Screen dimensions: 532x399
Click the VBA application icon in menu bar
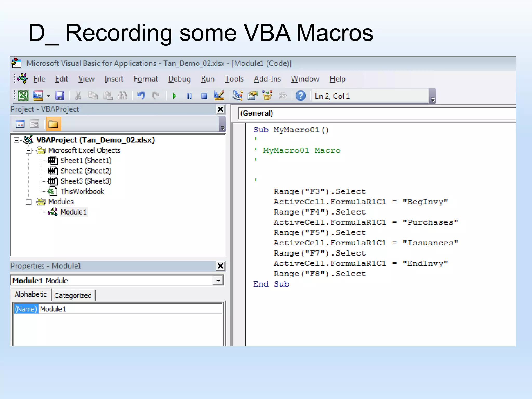point(22,78)
